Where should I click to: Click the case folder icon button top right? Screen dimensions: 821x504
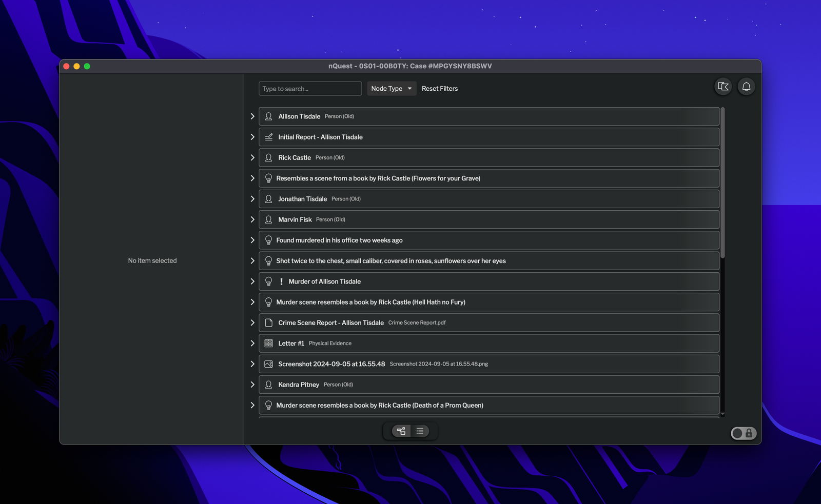724,87
